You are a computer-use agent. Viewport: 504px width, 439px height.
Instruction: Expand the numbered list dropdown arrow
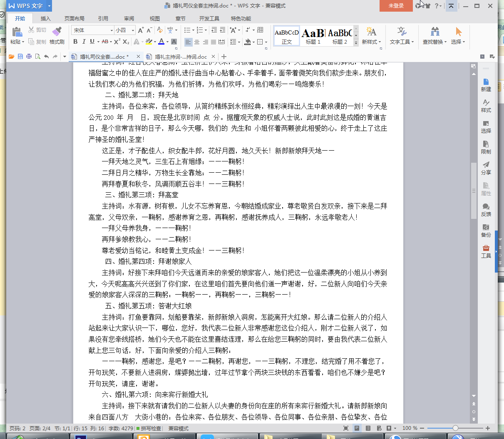coord(206,30)
